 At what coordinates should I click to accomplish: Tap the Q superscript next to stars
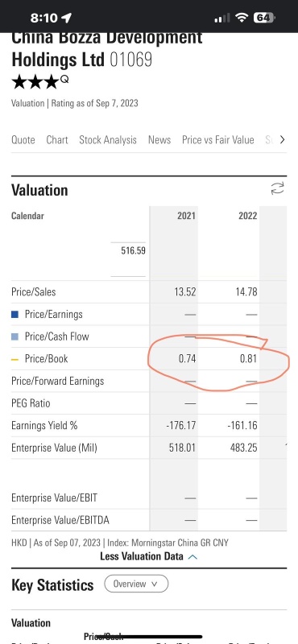[x=64, y=79]
